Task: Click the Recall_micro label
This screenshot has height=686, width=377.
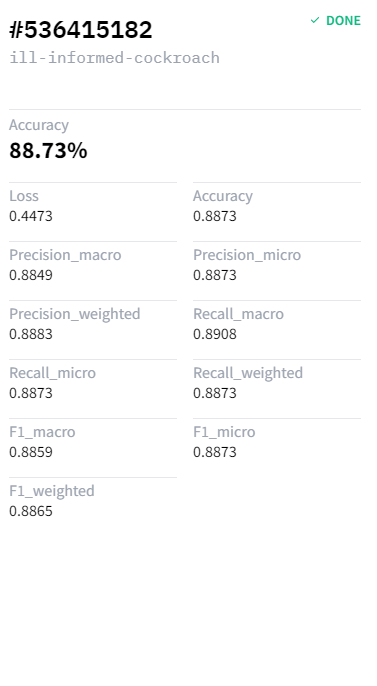Action: tap(52, 373)
